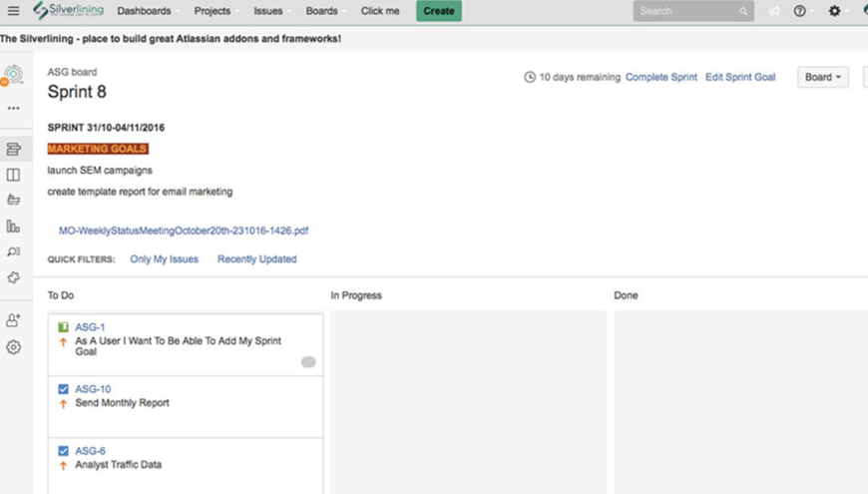Viewport: 868px width, 494px height.
Task: Open issue ASG-10 link
Action: pyautogui.click(x=93, y=389)
